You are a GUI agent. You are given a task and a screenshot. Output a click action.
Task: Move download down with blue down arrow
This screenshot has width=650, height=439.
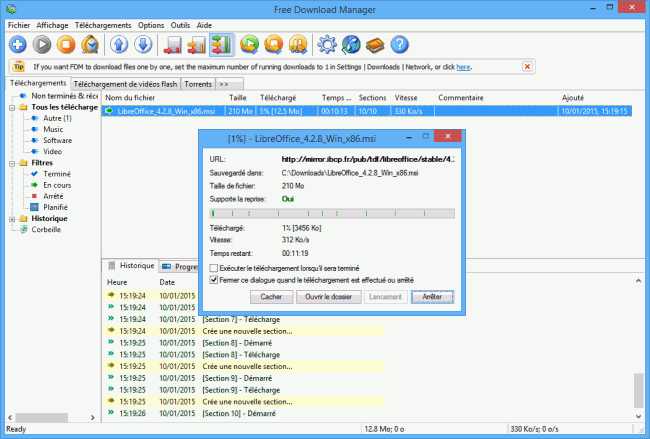pos(143,44)
